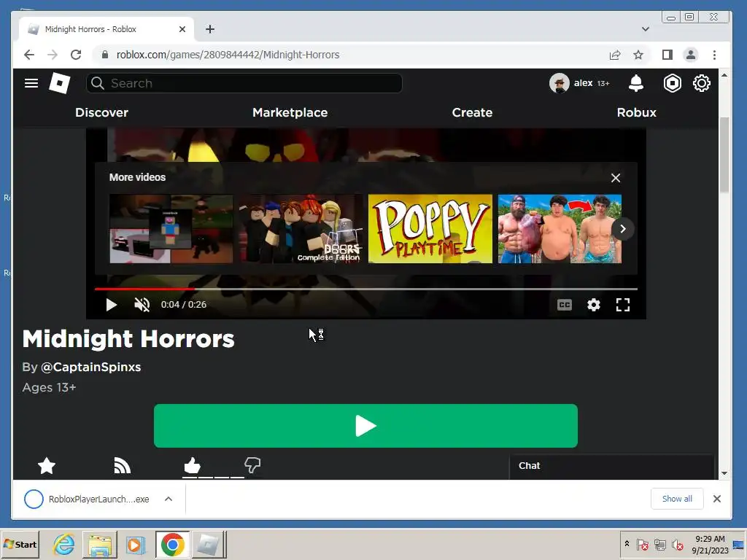Seek on the video progress bar
Image resolution: width=747 pixels, height=560 pixels.
(366, 289)
